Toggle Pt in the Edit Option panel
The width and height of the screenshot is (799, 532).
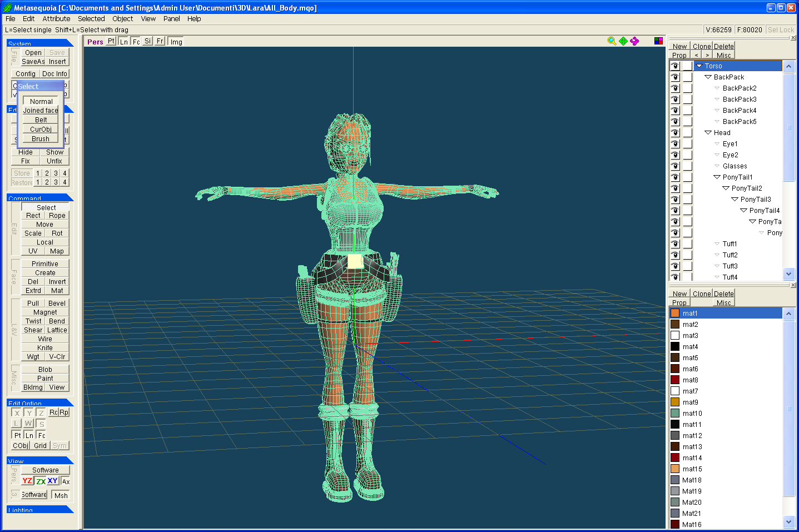tap(17, 435)
